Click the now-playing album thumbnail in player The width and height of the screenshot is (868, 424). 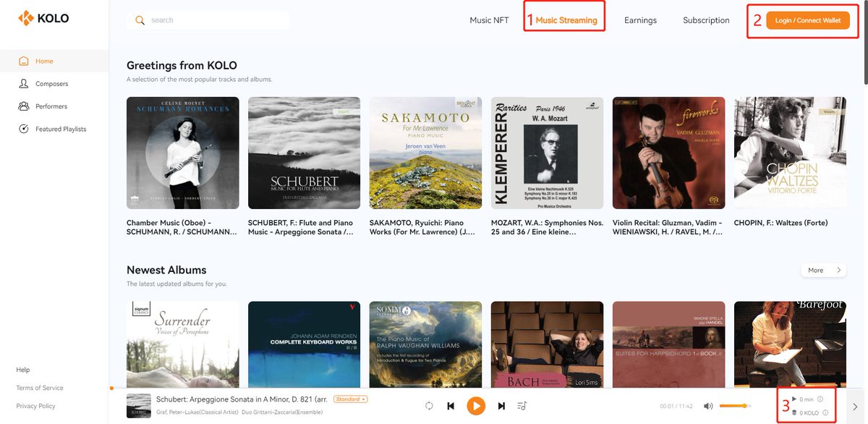(139, 406)
